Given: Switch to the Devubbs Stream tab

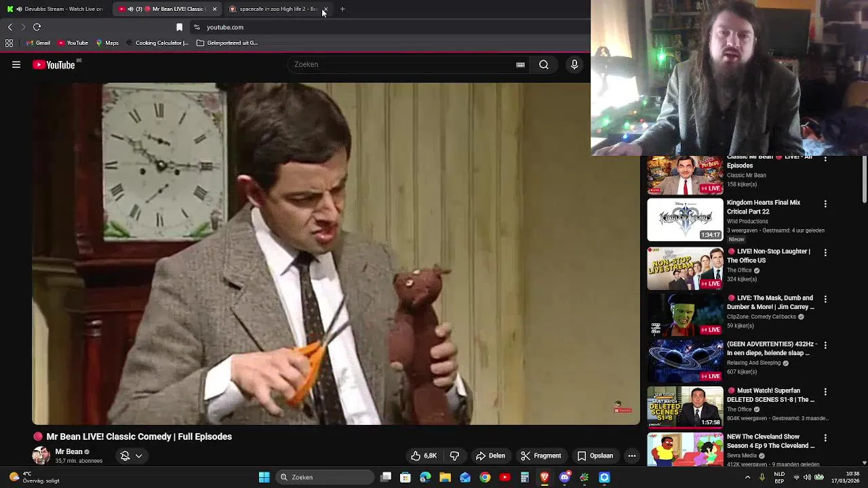Looking at the screenshot, I should coord(56,9).
